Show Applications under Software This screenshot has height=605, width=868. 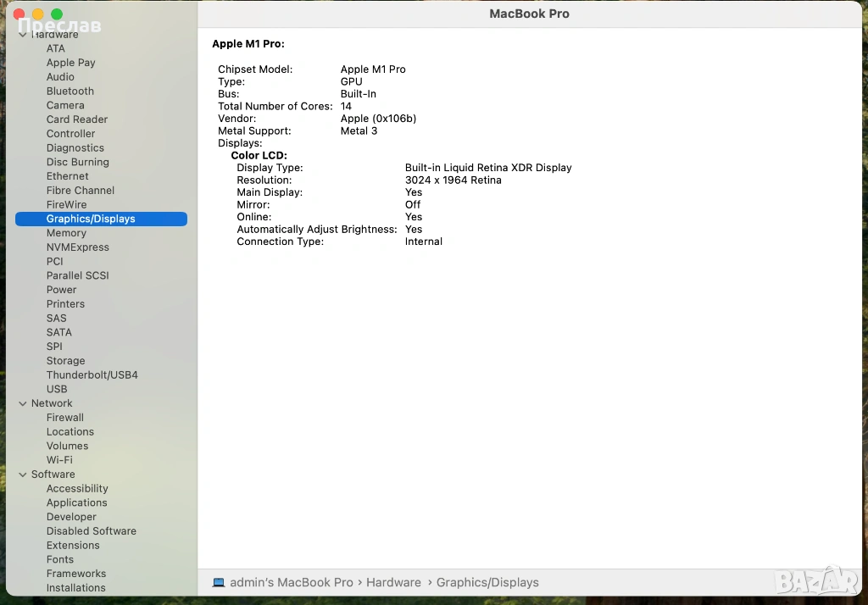point(76,502)
